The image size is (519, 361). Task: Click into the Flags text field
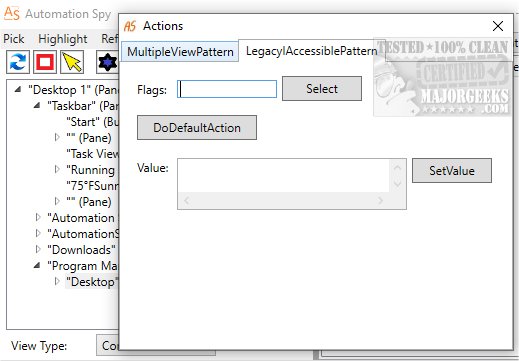[227, 89]
